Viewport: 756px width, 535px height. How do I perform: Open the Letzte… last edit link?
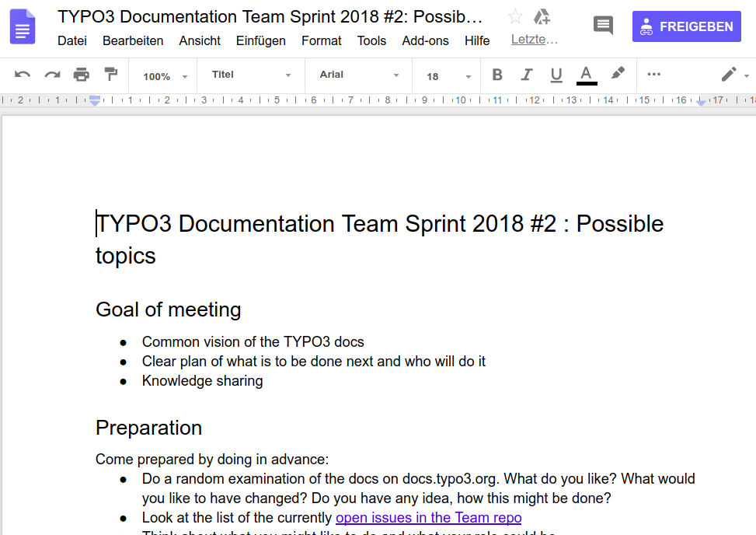tap(535, 40)
